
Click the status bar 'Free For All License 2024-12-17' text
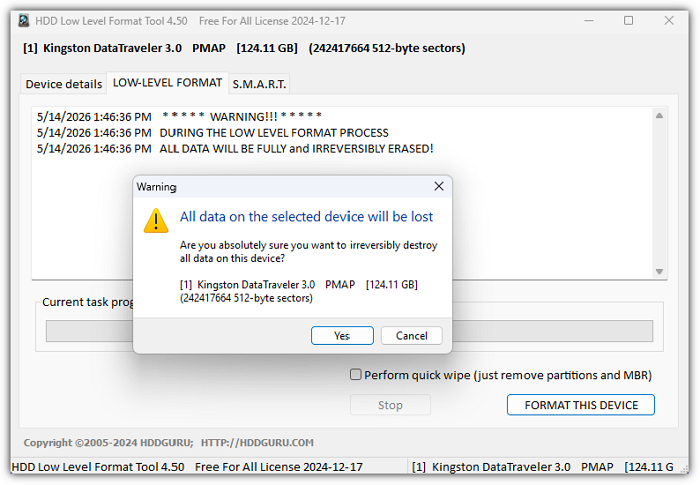(279, 467)
